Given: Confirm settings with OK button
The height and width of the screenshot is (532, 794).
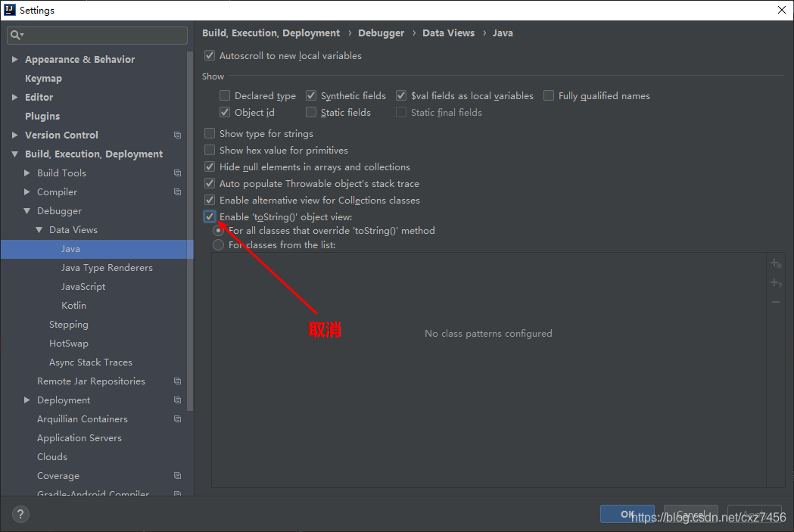Looking at the screenshot, I should point(627,515).
